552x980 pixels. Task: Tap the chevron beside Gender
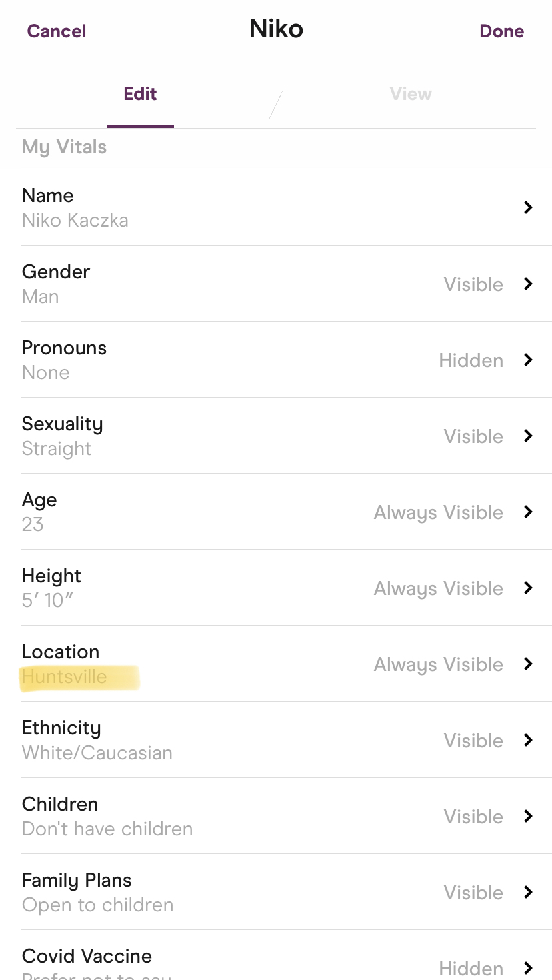[528, 284]
